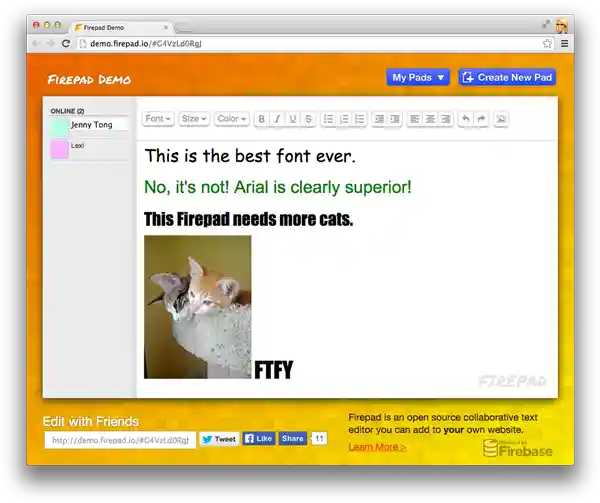Redo the last edit

pyautogui.click(x=481, y=119)
